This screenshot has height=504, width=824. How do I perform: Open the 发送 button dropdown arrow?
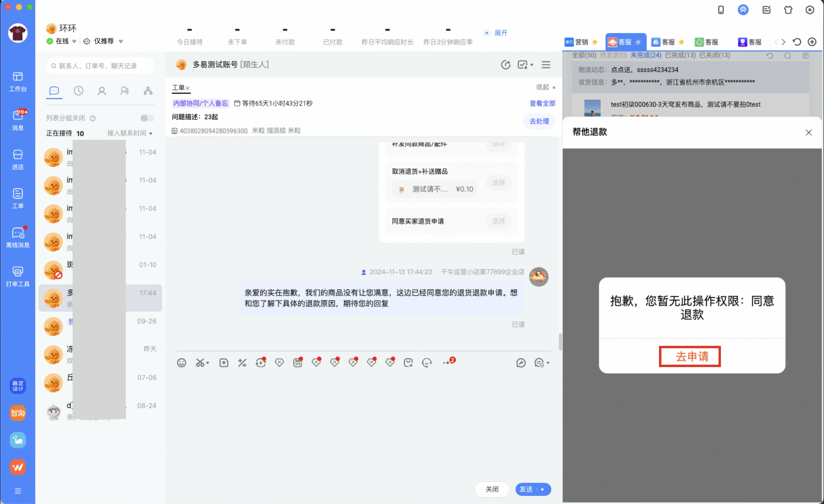[x=542, y=489]
